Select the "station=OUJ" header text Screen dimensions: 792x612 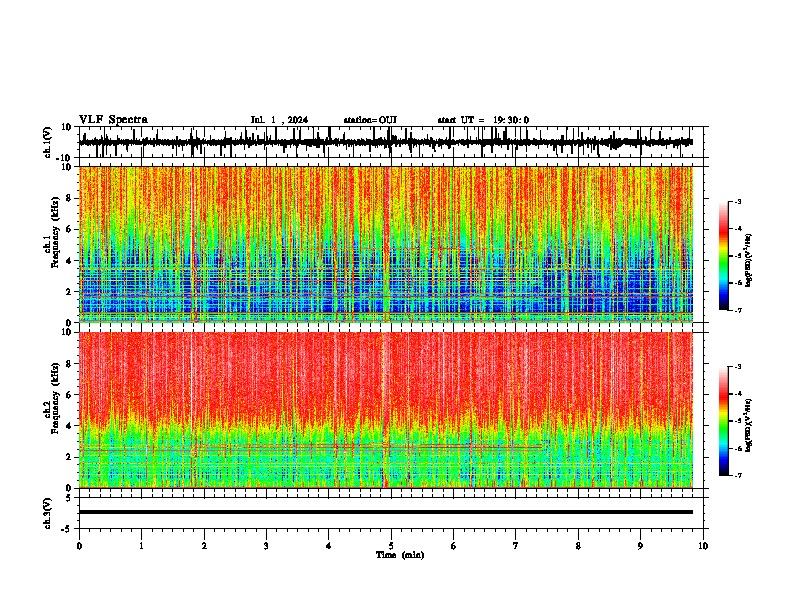click(x=370, y=120)
